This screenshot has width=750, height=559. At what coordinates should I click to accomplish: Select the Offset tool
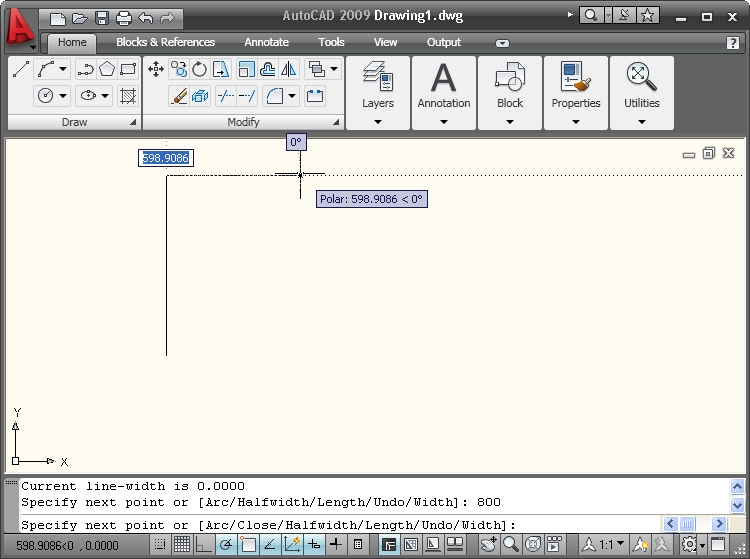tap(267, 69)
